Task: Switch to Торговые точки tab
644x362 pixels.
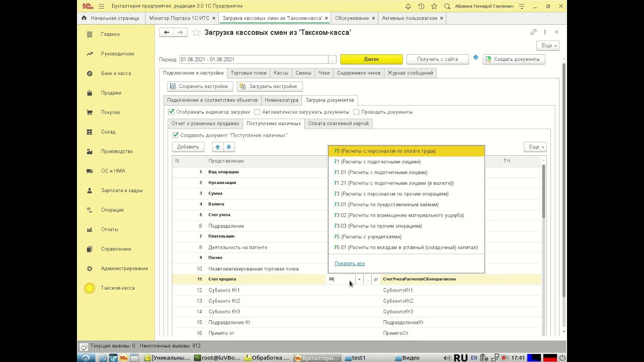Action: [249, 73]
